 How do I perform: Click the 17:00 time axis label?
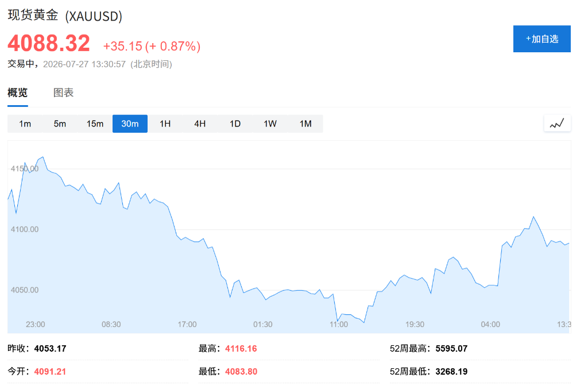(187, 325)
